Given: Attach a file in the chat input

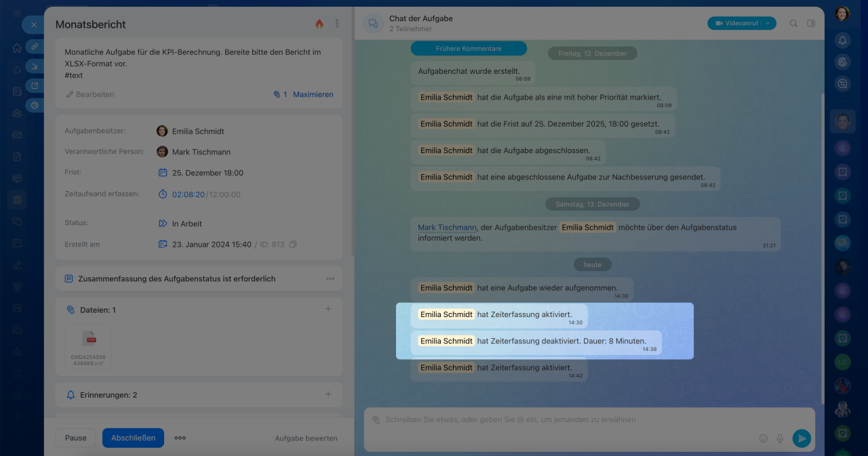Looking at the screenshot, I should (x=376, y=419).
